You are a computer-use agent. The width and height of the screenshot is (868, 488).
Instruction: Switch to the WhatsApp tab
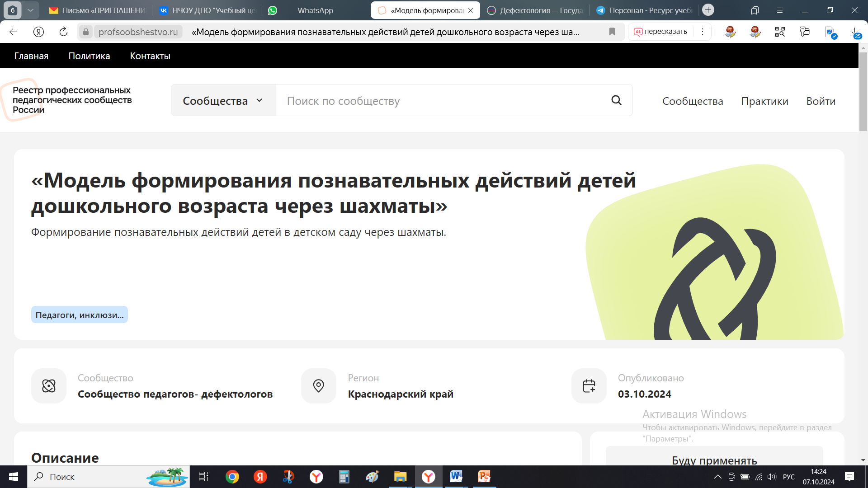tap(315, 10)
